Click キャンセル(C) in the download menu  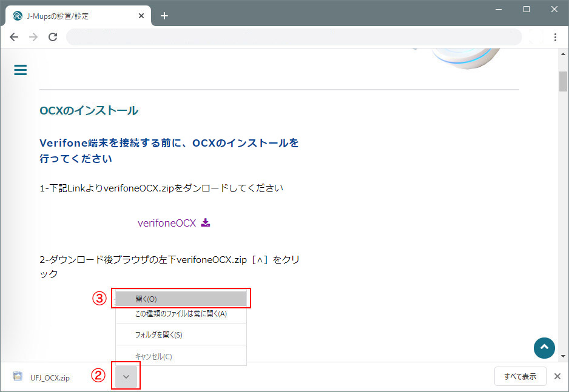pyautogui.click(x=153, y=356)
